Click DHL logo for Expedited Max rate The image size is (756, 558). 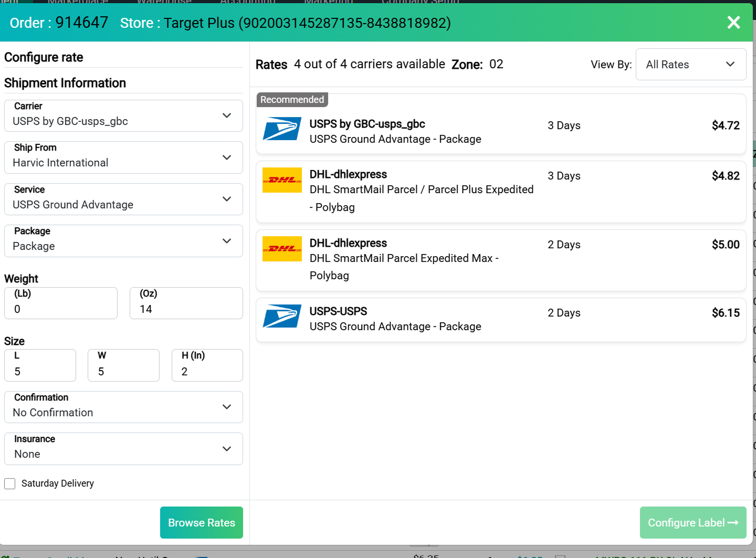[282, 249]
